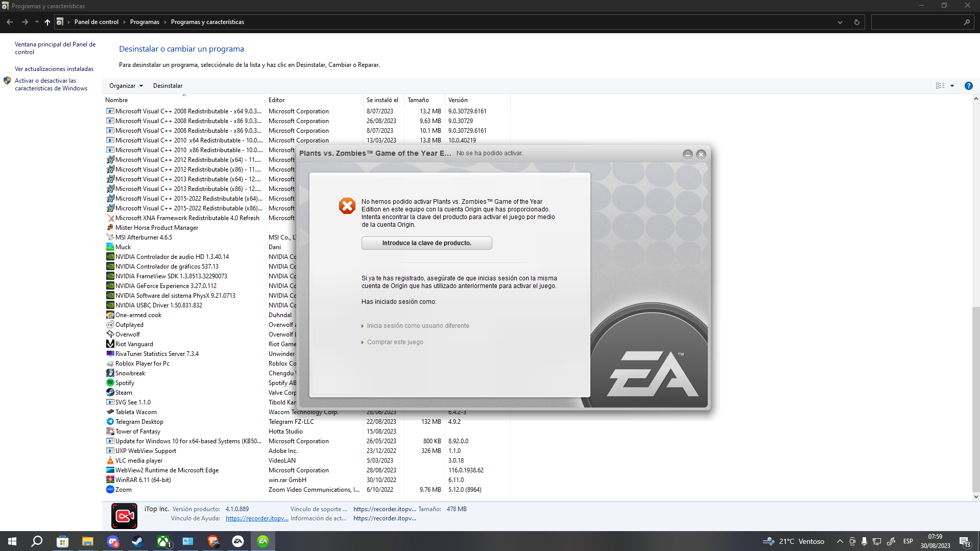Open Activar o desactivar características de Windows
This screenshot has width=980, height=551.
[51, 84]
